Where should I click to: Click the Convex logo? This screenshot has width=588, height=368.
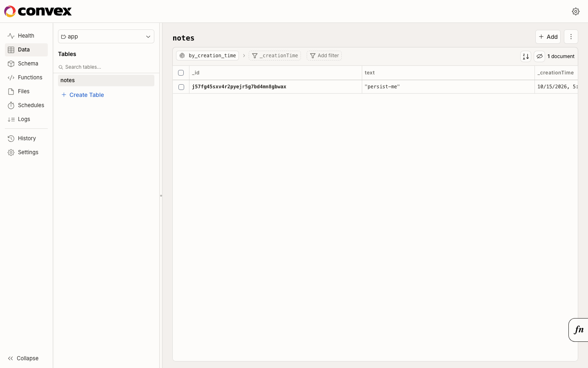pyautogui.click(x=38, y=11)
